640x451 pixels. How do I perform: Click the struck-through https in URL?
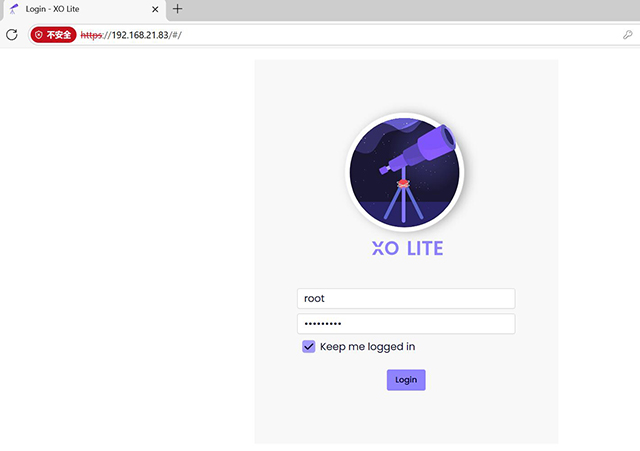tap(91, 35)
